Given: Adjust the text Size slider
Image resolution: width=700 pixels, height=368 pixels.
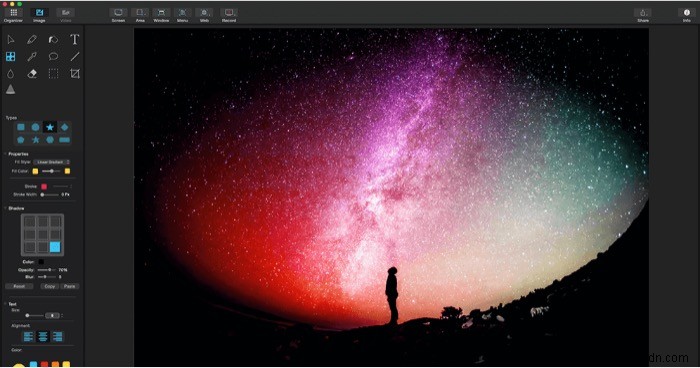Looking at the screenshot, I should tap(34, 316).
